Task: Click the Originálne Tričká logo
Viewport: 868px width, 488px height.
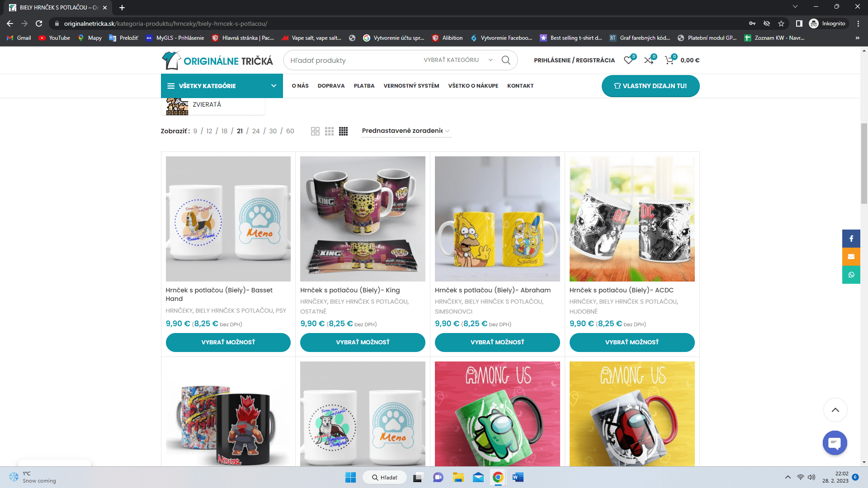Action: [x=217, y=60]
